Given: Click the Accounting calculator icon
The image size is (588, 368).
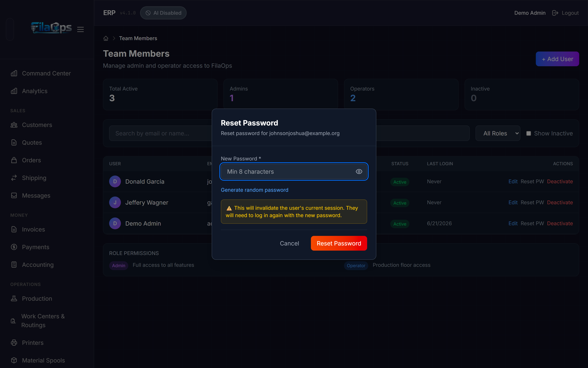Looking at the screenshot, I should coord(14,265).
